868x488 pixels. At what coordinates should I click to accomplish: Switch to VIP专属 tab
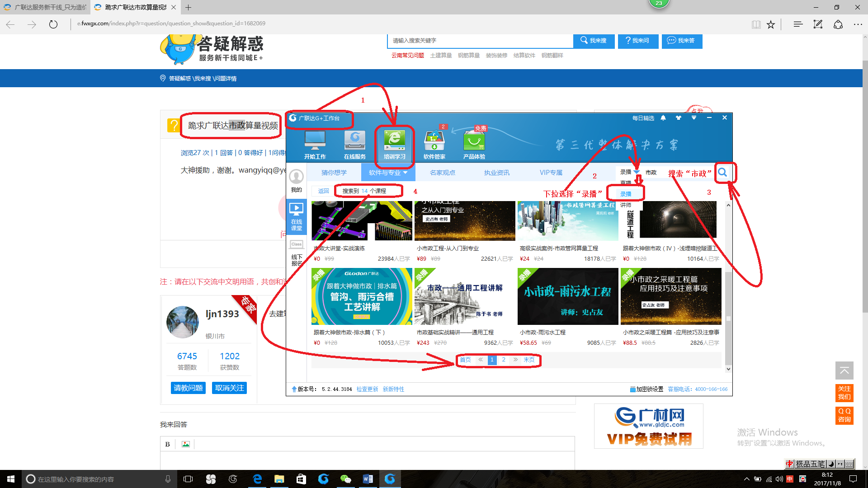[551, 173]
